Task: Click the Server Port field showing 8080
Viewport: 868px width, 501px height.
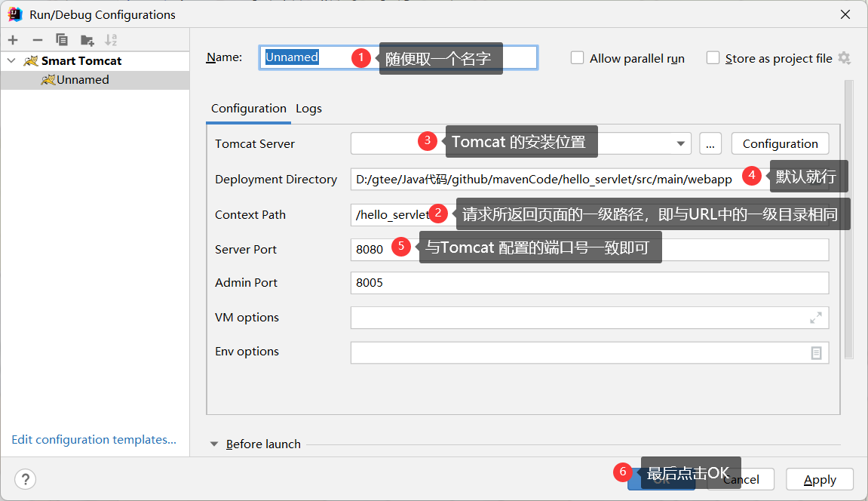Action: (590, 250)
